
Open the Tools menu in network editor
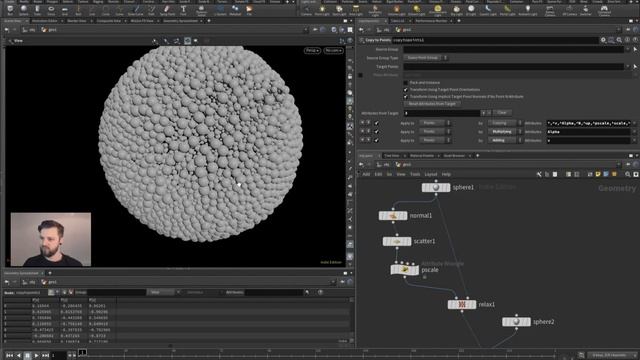[415, 174]
